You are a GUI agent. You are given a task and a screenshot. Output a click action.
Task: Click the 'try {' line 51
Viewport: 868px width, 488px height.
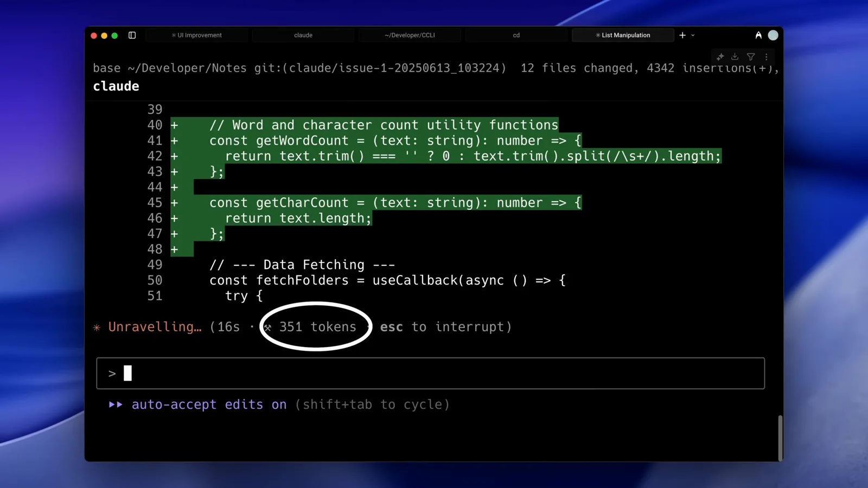(244, 296)
